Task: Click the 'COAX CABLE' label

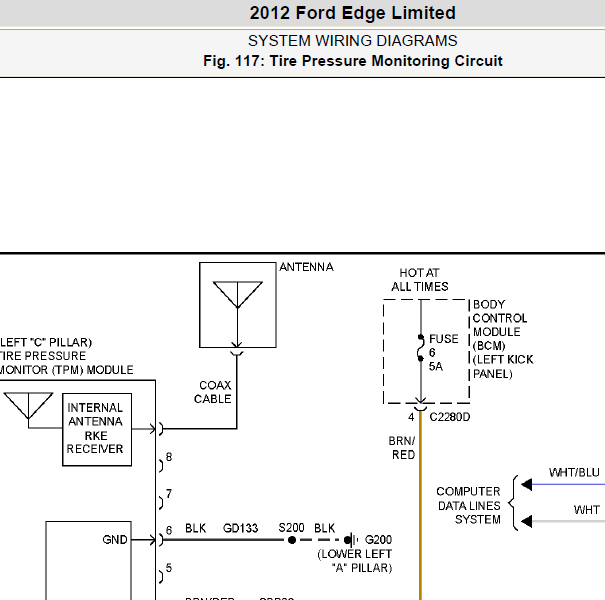Action: click(213, 392)
